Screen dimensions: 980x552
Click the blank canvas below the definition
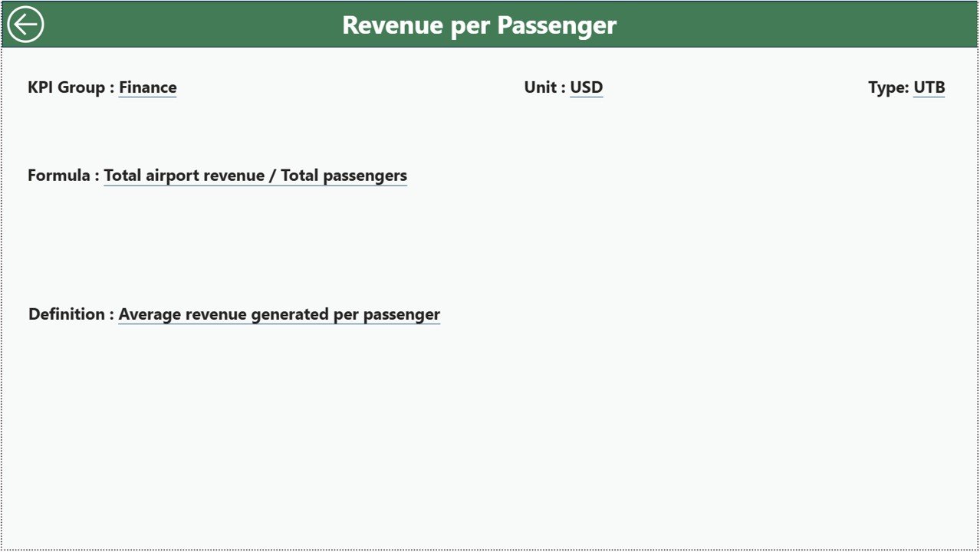(x=491, y=437)
